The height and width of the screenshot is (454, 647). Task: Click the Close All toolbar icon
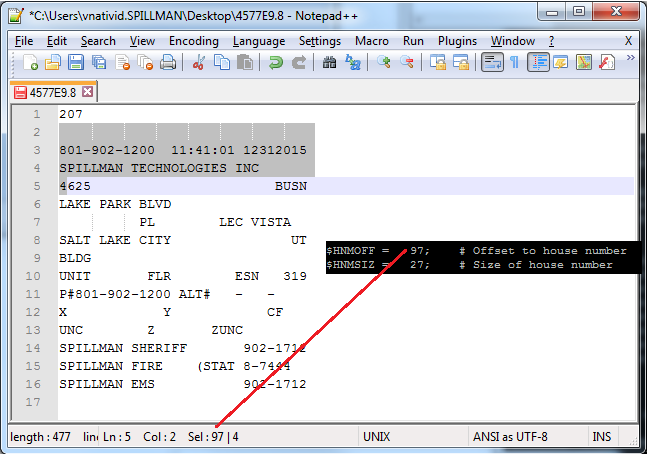tap(145, 63)
